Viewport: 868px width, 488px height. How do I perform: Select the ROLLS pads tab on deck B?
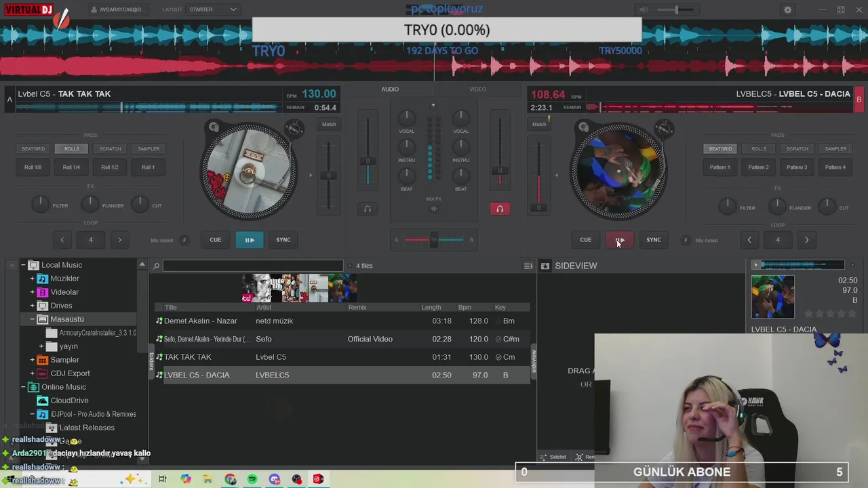coord(759,148)
